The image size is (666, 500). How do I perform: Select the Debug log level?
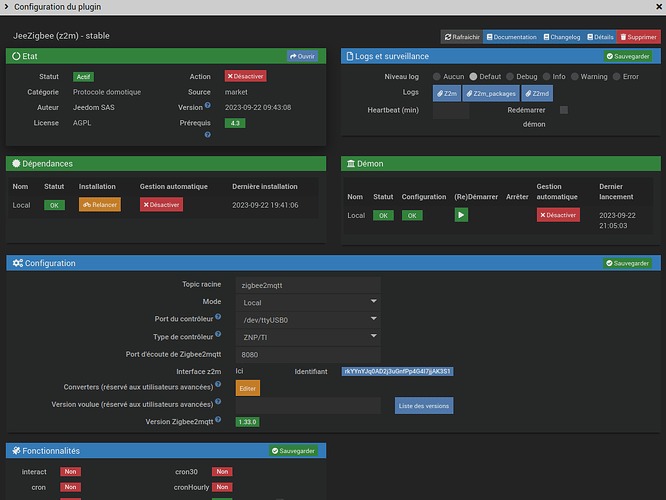pos(510,76)
